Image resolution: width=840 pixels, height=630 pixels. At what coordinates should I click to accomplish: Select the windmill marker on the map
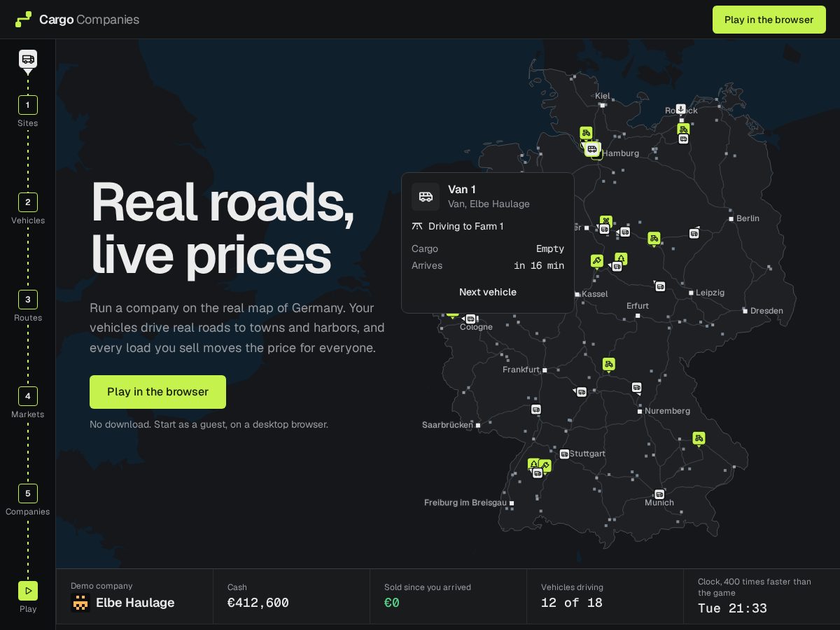605,221
